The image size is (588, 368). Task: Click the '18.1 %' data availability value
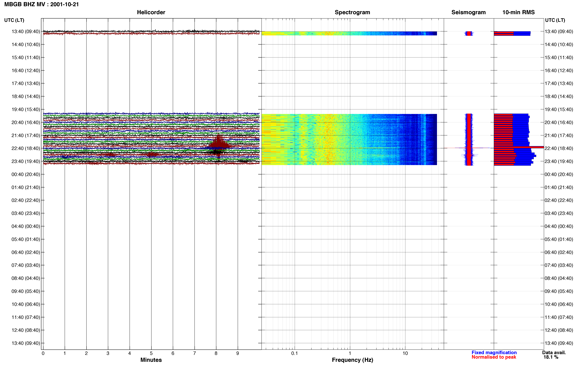click(551, 357)
